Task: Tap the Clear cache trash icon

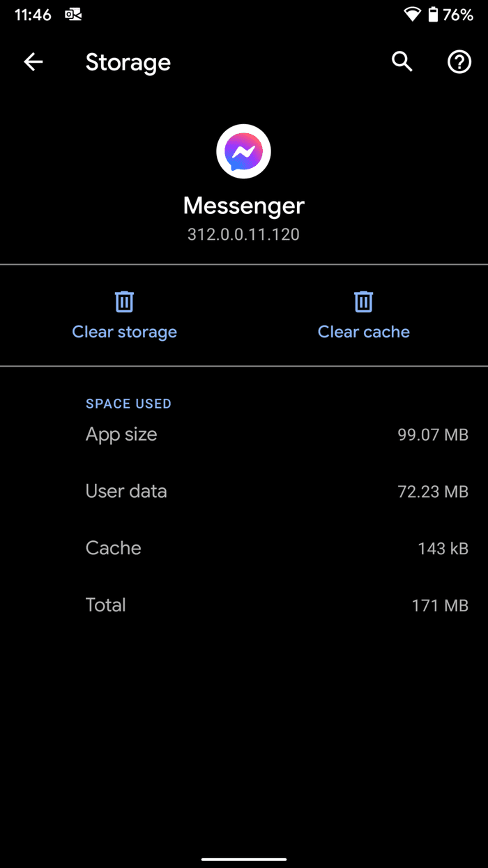Action: tap(363, 302)
